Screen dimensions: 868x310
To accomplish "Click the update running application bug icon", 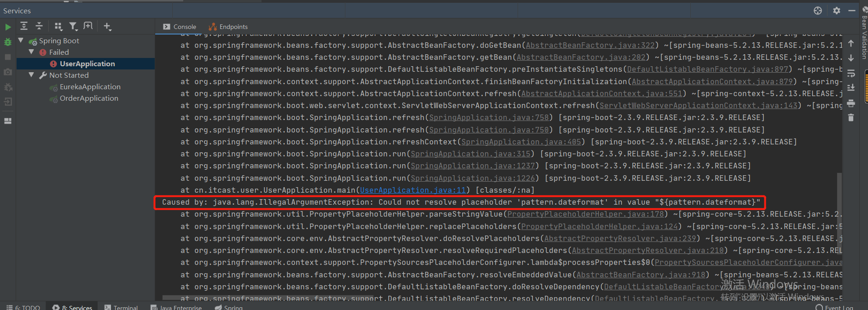I will click(x=8, y=87).
